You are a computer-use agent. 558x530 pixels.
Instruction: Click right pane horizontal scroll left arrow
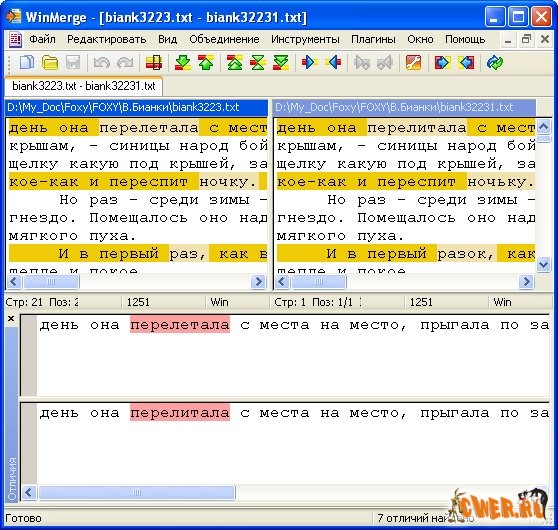click(x=282, y=282)
